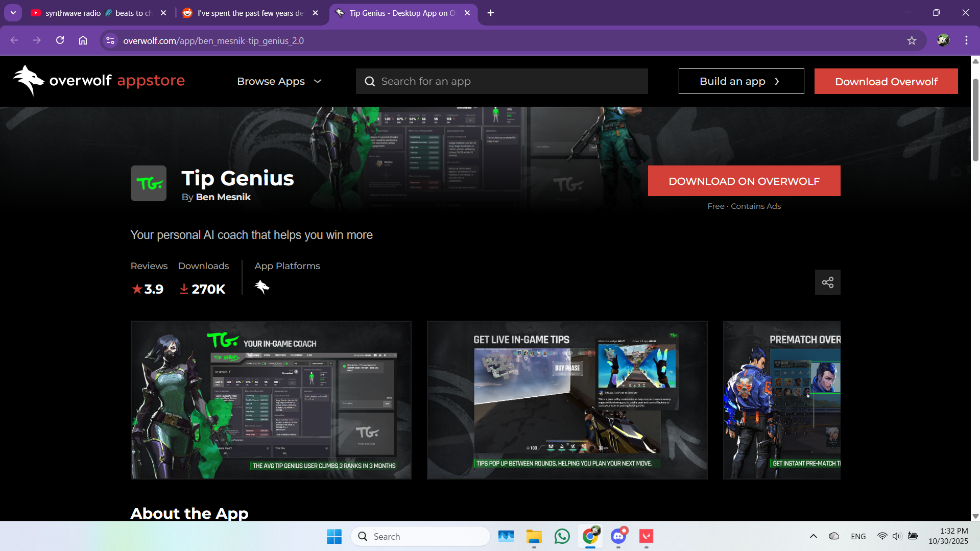Click the Tip Genius app icon
This screenshot has width=980, height=551.
click(149, 183)
